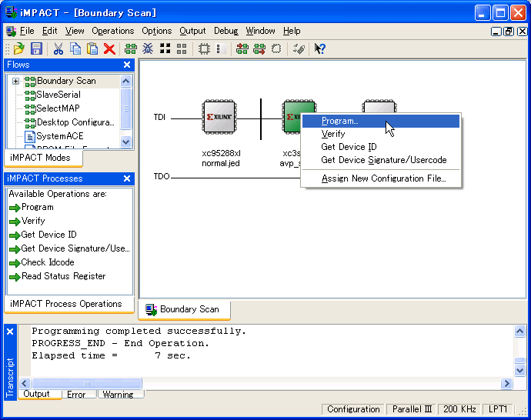Run Verify from Available Operations list
The height and width of the screenshot is (420, 531).
[33, 221]
